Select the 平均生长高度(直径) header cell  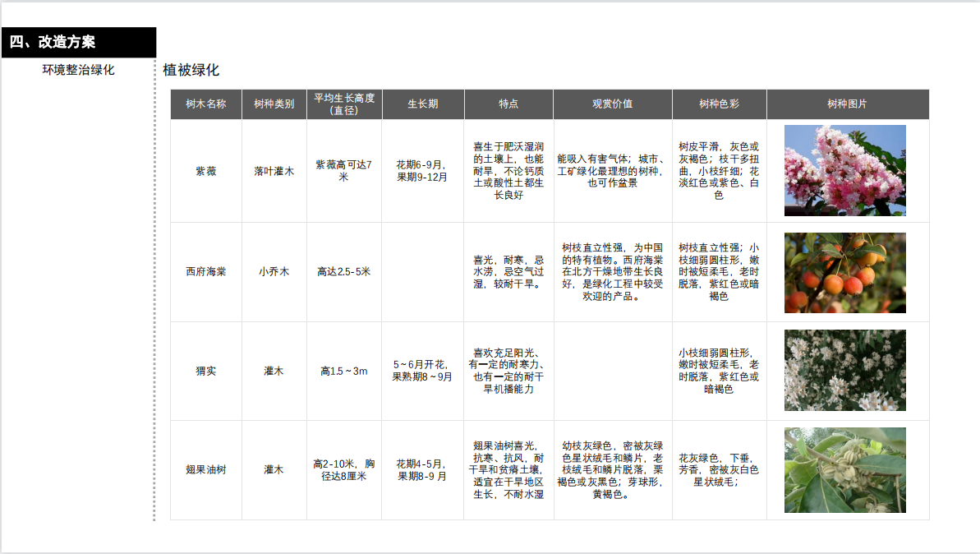[x=344, y=104]
